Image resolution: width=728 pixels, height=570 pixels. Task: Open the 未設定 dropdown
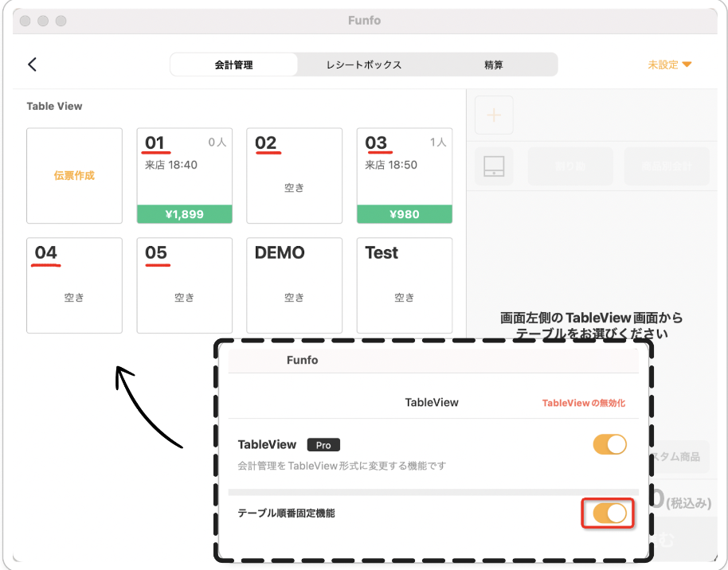(670, 64)
